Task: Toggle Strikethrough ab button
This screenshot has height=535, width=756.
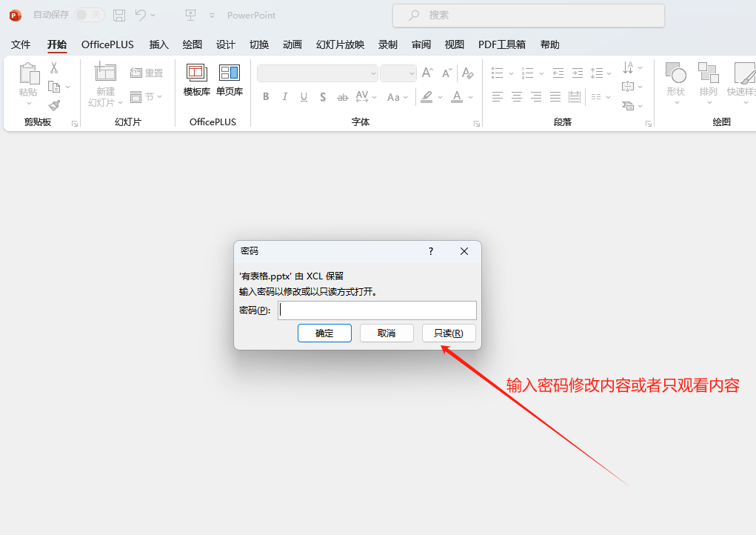Action: 342,98
